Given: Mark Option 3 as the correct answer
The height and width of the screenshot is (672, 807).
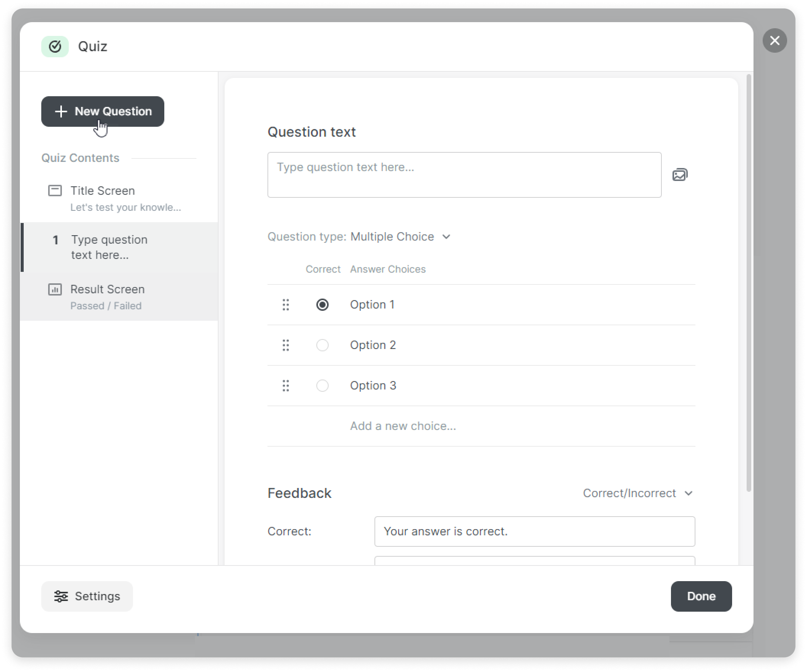Looking at the screenshot, I should [322, 385].
